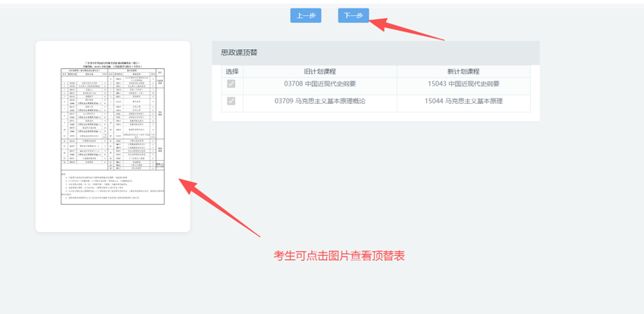The width and height of the screenshot is (644, 314).
Task: Click the 新计划课程 column header
Action: [x=463, y=71]
